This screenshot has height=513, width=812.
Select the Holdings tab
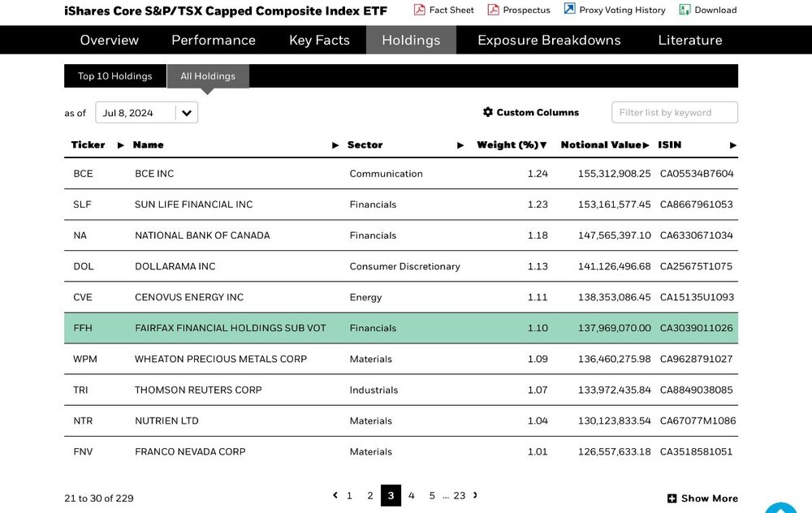(x=411, y=40)
